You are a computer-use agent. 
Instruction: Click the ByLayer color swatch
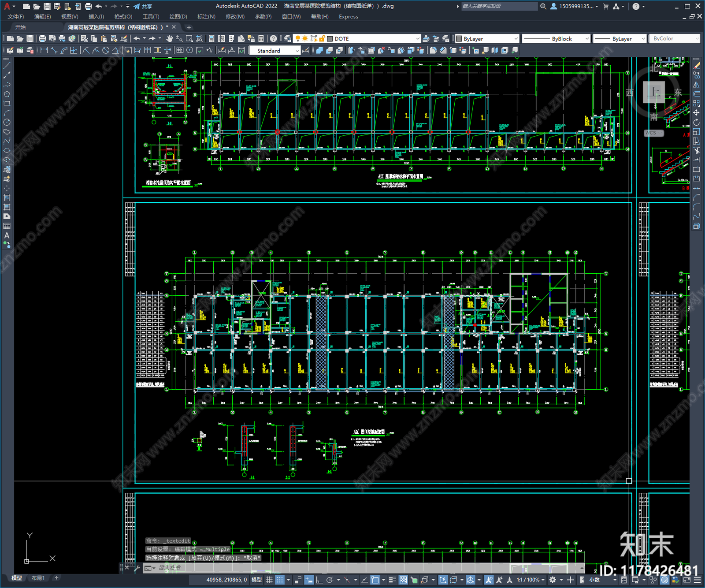tap(459, 39)
